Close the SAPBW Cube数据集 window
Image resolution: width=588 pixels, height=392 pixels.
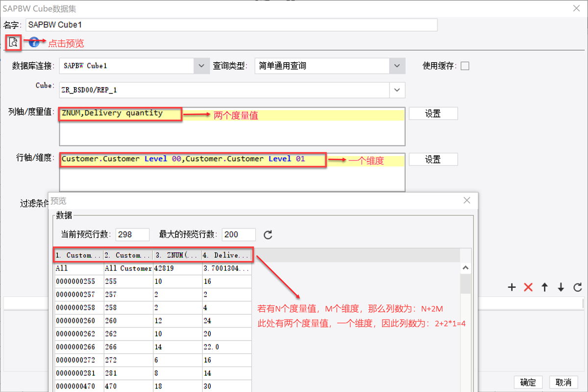tap(576, 8)
